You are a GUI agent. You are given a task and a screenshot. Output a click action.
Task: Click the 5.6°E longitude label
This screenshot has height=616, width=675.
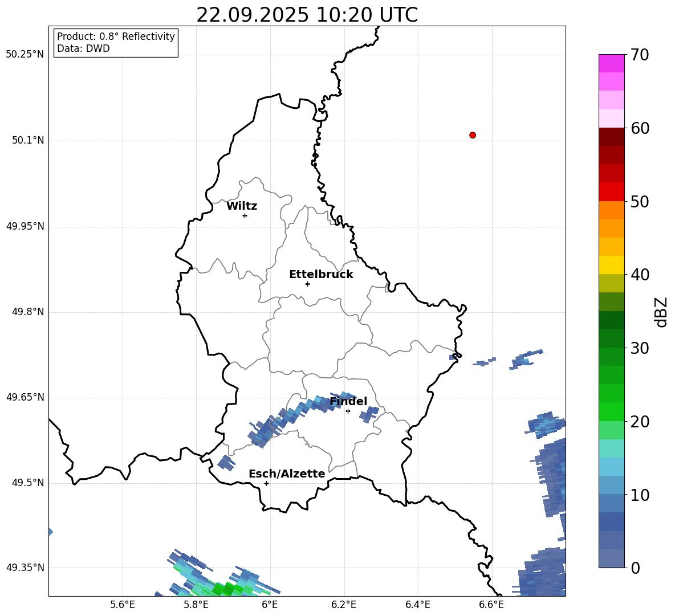123,605
